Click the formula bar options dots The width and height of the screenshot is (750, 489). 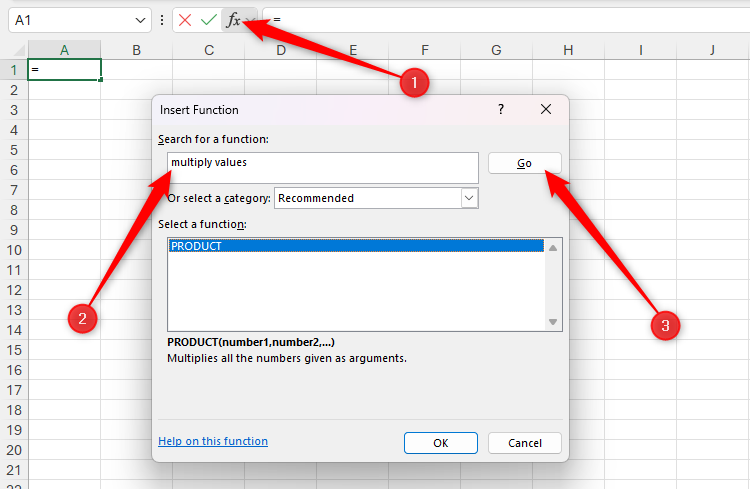pyautogui.click(x=162, y=20)
